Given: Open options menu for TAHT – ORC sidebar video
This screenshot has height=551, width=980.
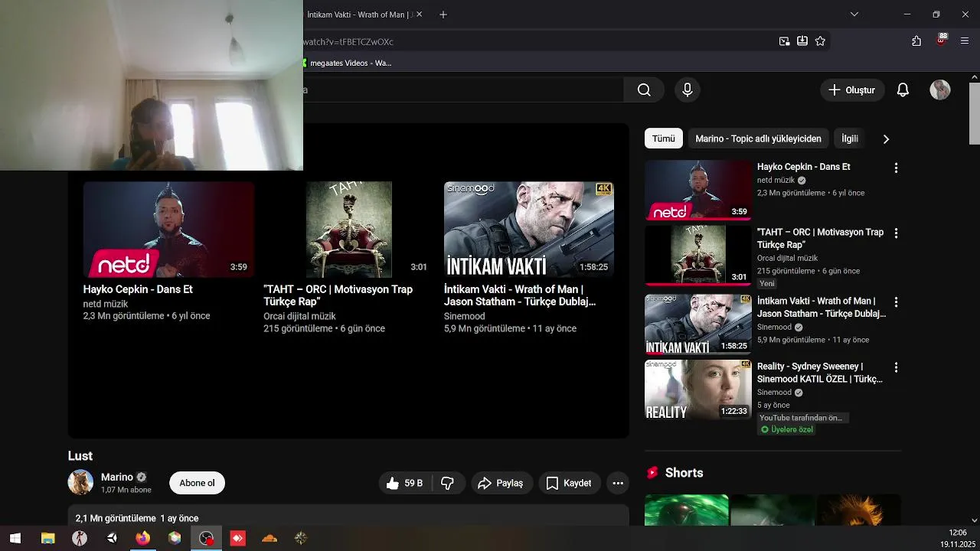Looking at the screenshot, I should tap(896, 233).
